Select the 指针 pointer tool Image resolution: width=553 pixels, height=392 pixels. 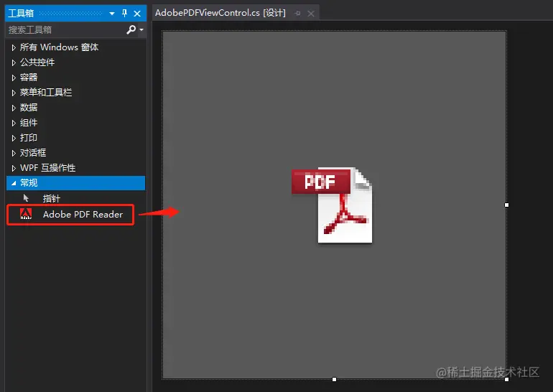[x=52, y=198]
